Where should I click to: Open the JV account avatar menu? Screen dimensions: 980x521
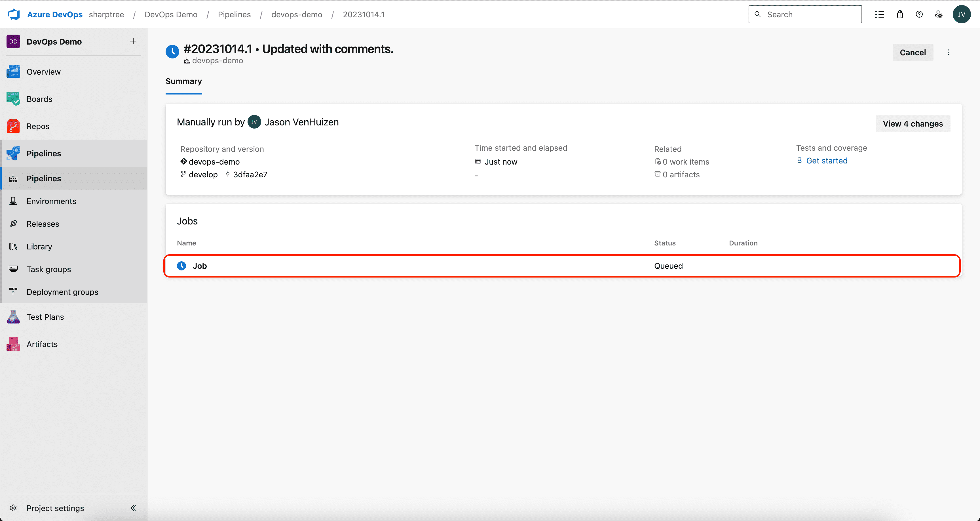click(x=961, y=14)
